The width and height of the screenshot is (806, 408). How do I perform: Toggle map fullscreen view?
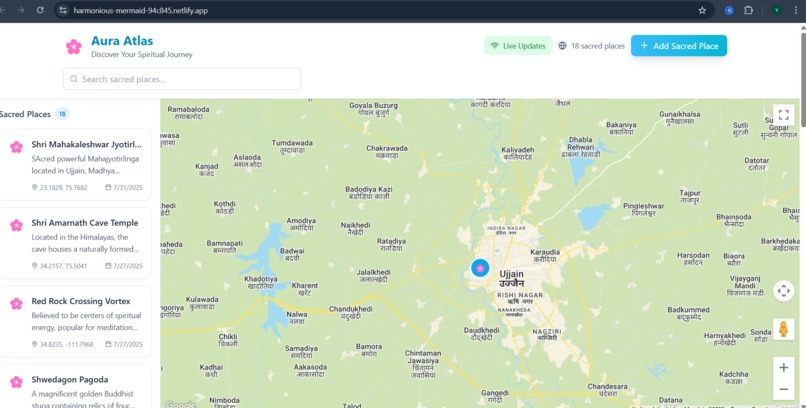point(783,115)
